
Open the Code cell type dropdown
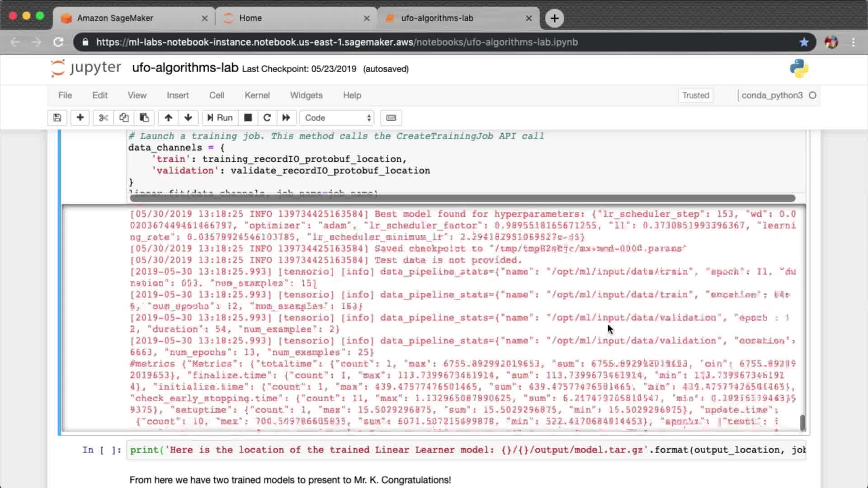(x=337, y=118)
